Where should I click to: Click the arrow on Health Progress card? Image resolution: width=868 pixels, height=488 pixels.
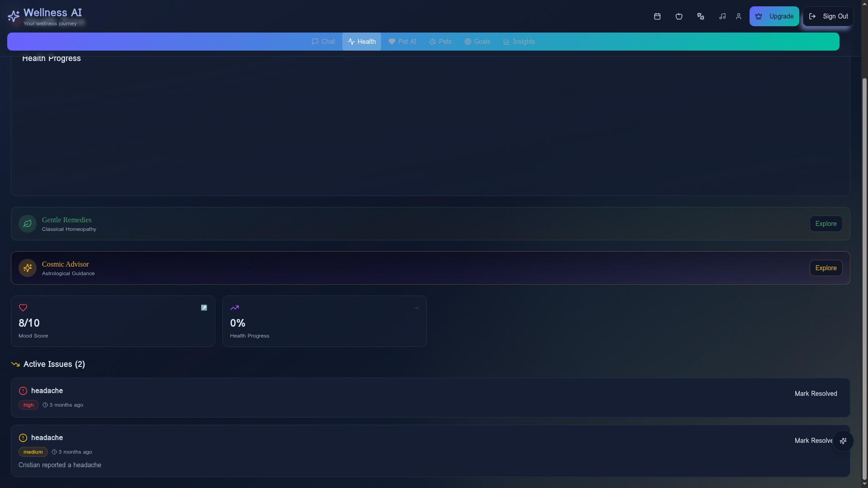click(x=416, y=307)
